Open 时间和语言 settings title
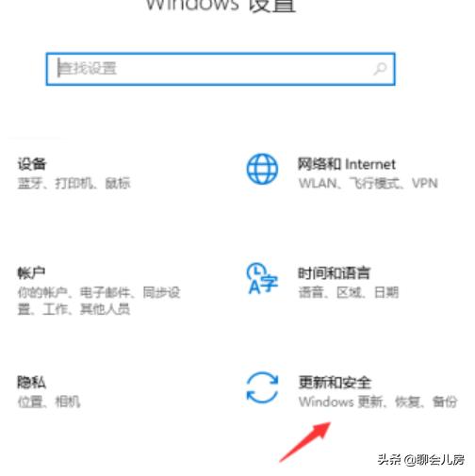Image resolution: width=475 pixels, height=476 pixels. [x=335, y=273]
